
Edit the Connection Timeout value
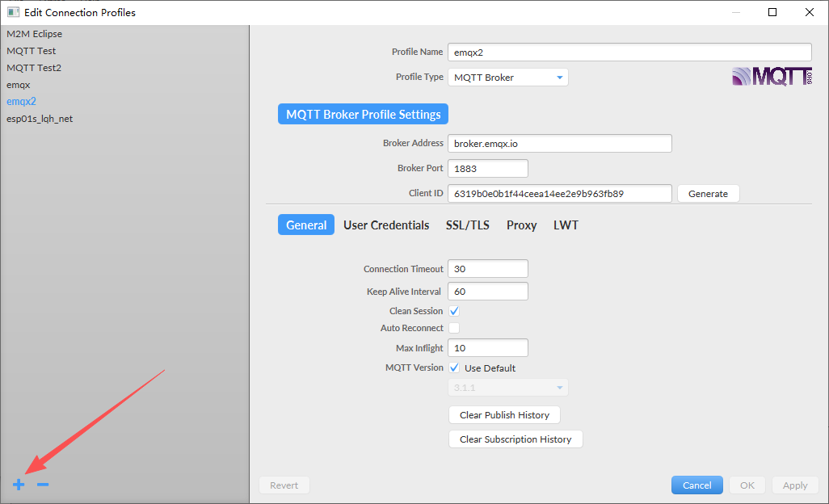[x=488, y=269]
